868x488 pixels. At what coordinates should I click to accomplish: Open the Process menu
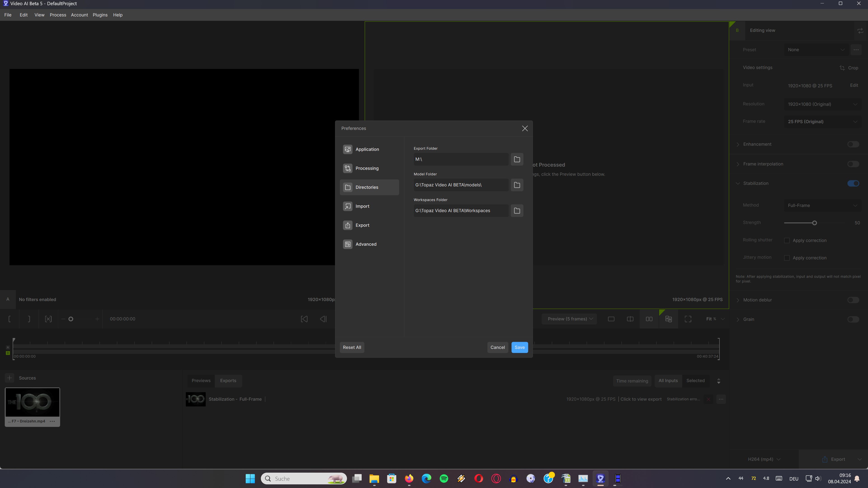click(58, 15)
